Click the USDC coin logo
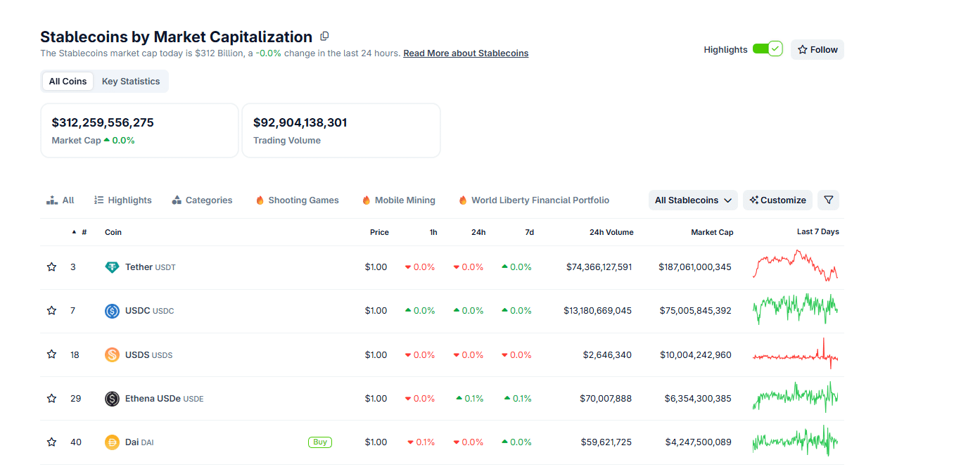The width and height of the screenshot is (980, 467). click(113, 310)
